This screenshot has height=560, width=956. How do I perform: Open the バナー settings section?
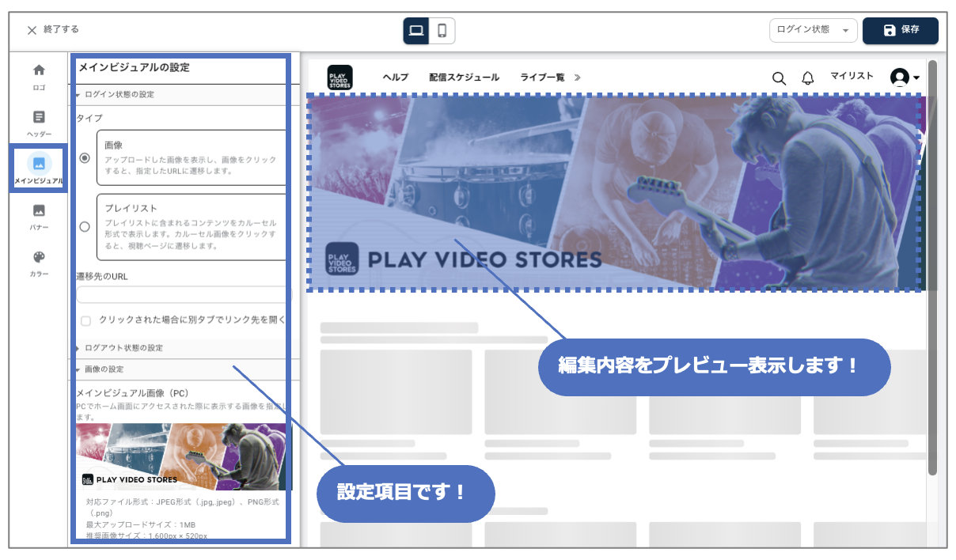39,217
